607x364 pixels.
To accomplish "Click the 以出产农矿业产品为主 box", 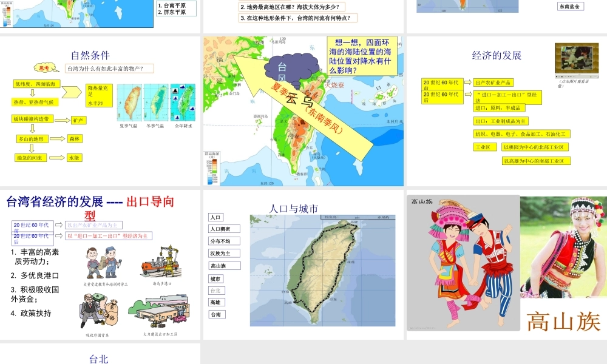I will tap(93, 225).
